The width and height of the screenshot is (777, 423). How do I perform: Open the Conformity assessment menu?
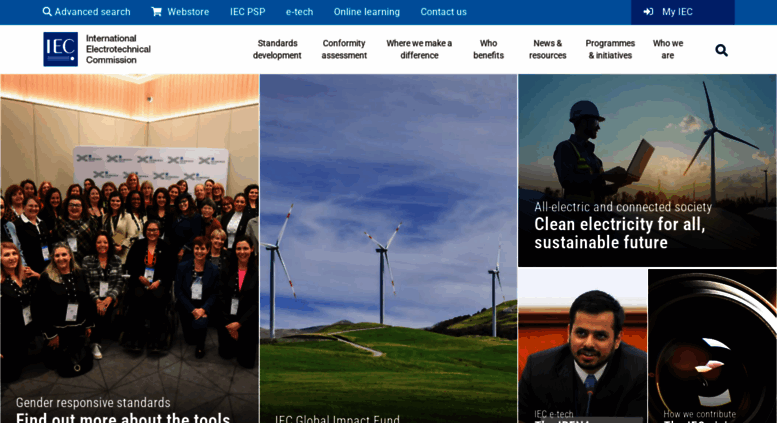pos(344,49)
